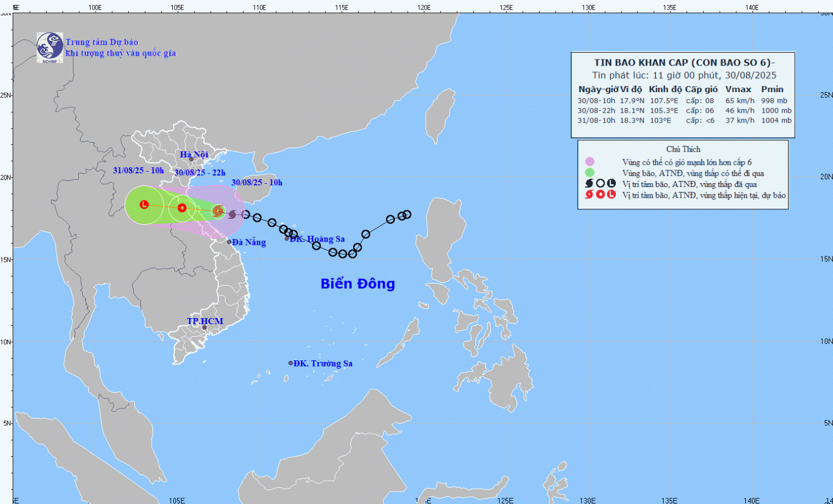833x504 pixels.
Task: Click the red hollow circle symbol in the legend
Action: pyautogui.click(x=600, y=195)
